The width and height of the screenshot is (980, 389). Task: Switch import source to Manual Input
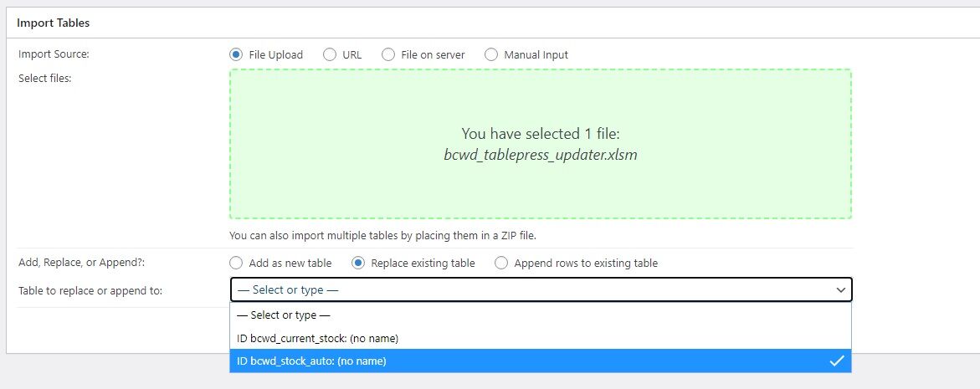tap(491, 54)
